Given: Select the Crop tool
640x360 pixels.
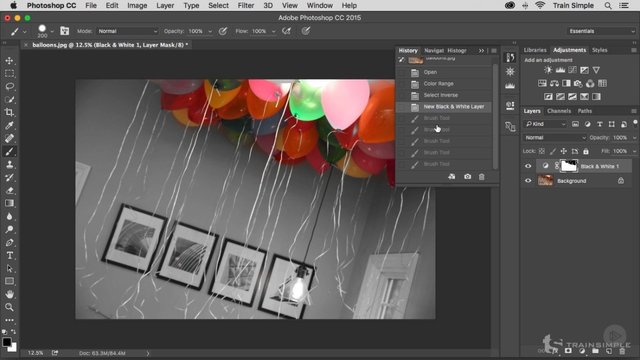Looking at the screenshot, I should pos(9,112).
